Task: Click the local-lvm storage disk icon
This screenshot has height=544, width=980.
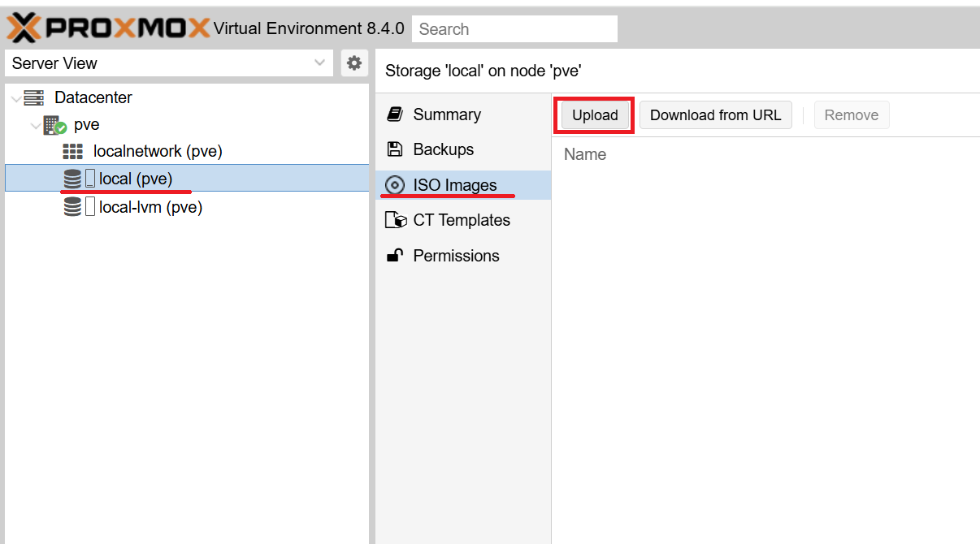Action: [72, 207]
